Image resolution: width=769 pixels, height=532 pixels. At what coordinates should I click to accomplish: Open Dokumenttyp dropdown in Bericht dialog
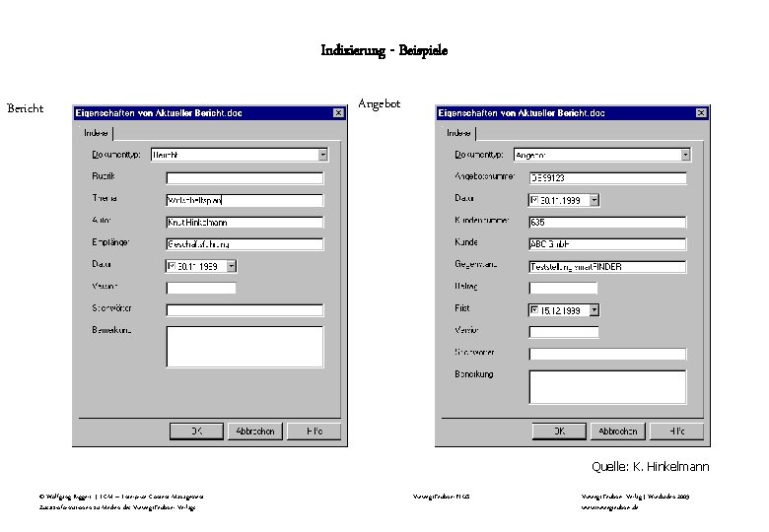click(322, 155)
